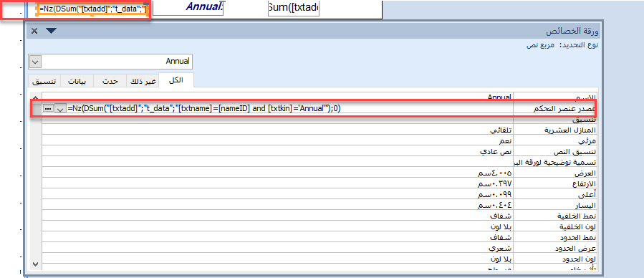Click the نمط الحدود property label
The width and height of the screenshot is (644, 278).
578,238
